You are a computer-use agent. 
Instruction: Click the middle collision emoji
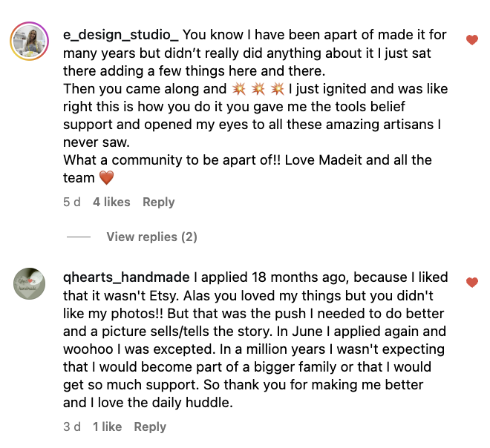[x=258, y=89]
